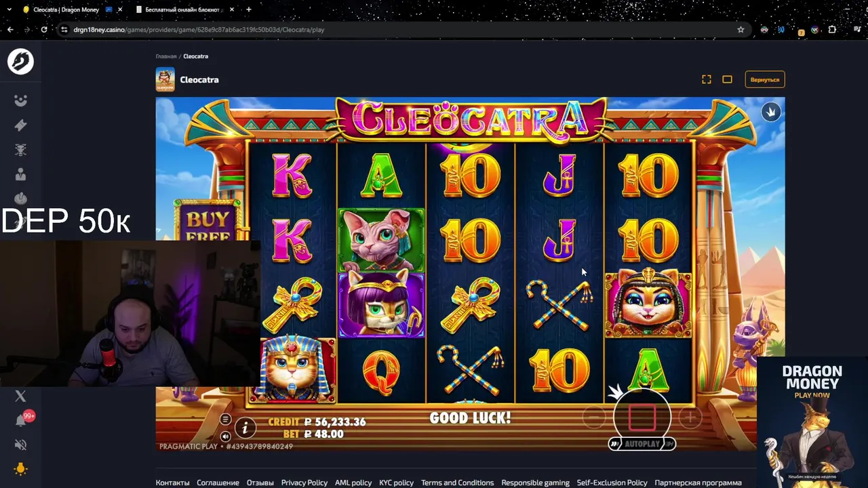Open the fullscreen mode icon

(707, 79)
